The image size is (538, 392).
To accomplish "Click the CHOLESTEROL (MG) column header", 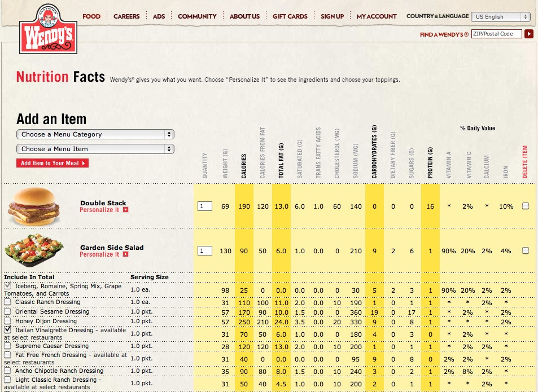I will [337, 153].
